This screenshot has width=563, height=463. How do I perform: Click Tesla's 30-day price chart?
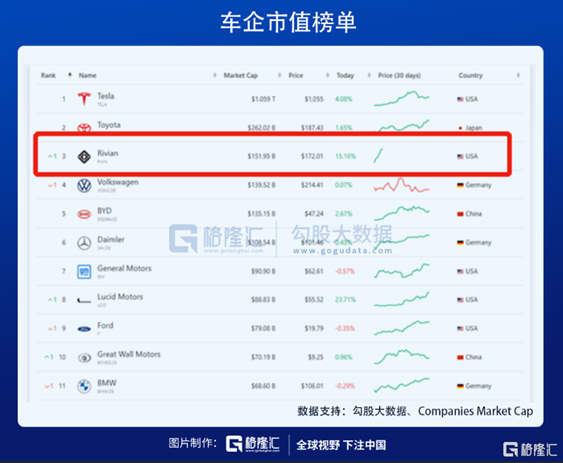(401, 98)
